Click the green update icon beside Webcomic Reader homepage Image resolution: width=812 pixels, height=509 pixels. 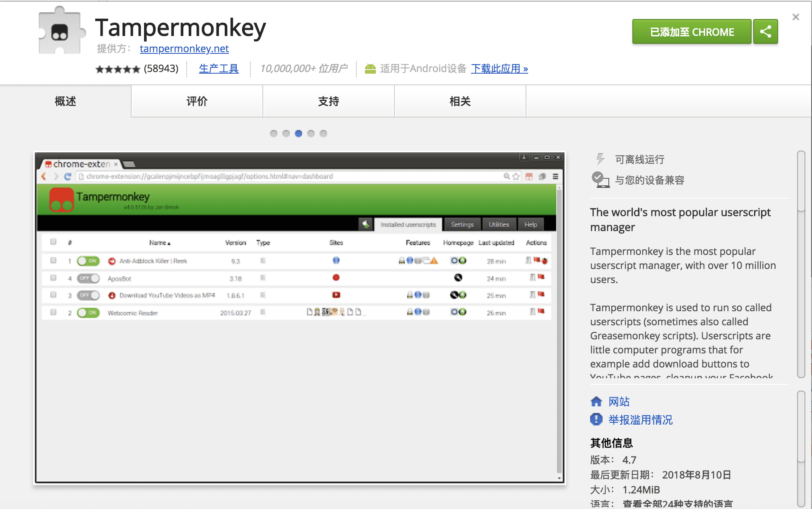pos(463,312)
